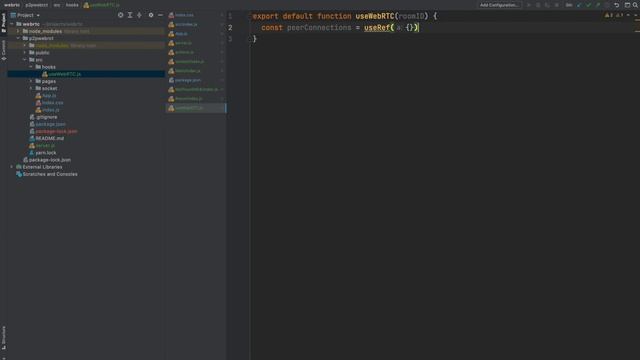Click Add Configuration button

500,5
